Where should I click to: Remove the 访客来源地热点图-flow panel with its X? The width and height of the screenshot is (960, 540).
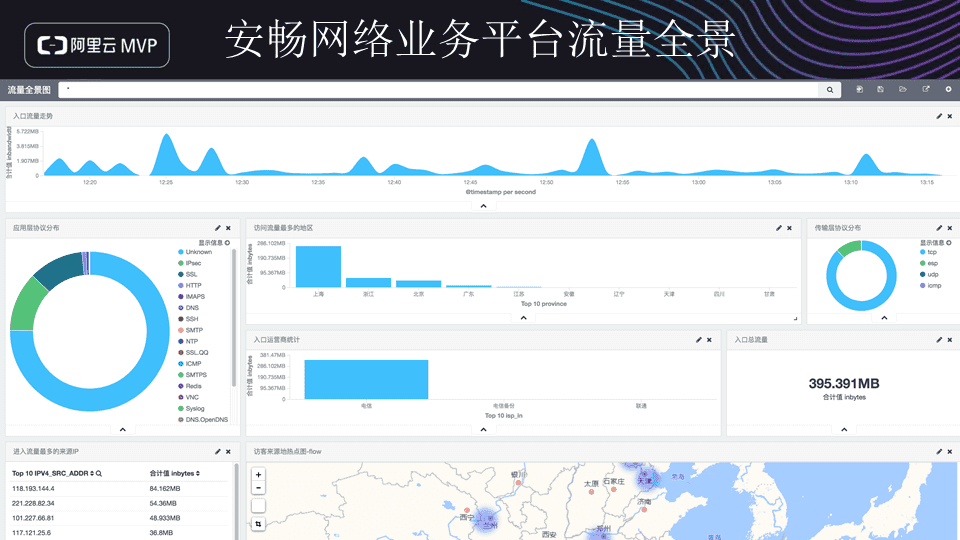950,451
